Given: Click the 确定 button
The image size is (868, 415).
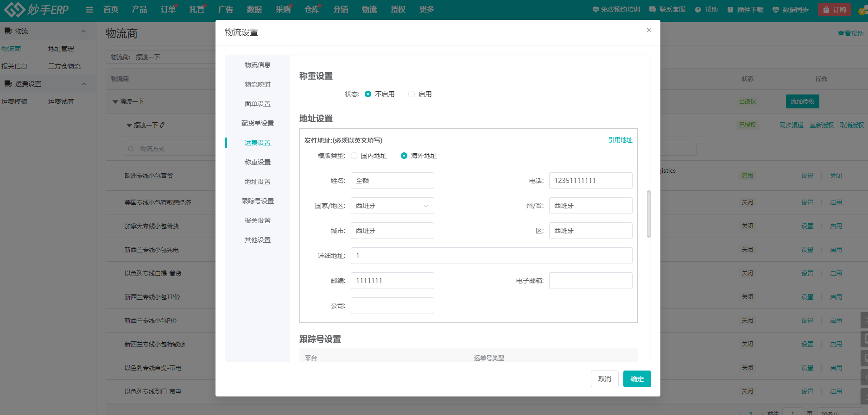Looking at the screenshot, I should tap(637, 379).
